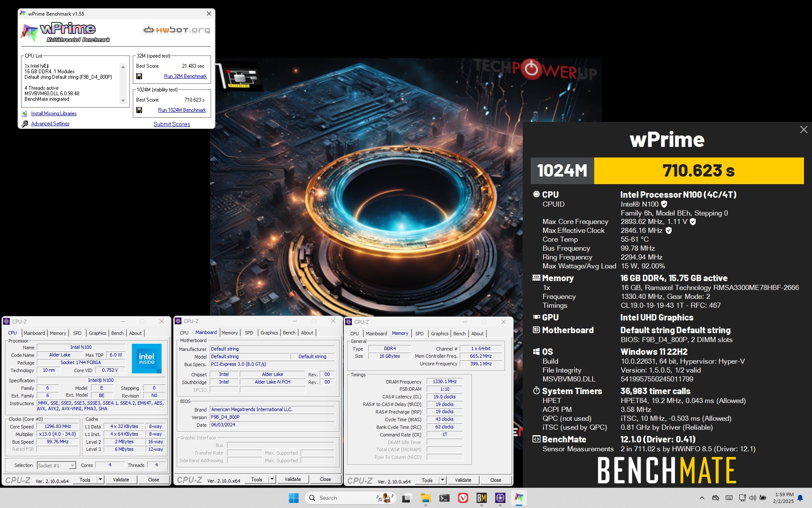
Task: Click the Tools button in the left CPU-Z window
Action: (85, 480)
